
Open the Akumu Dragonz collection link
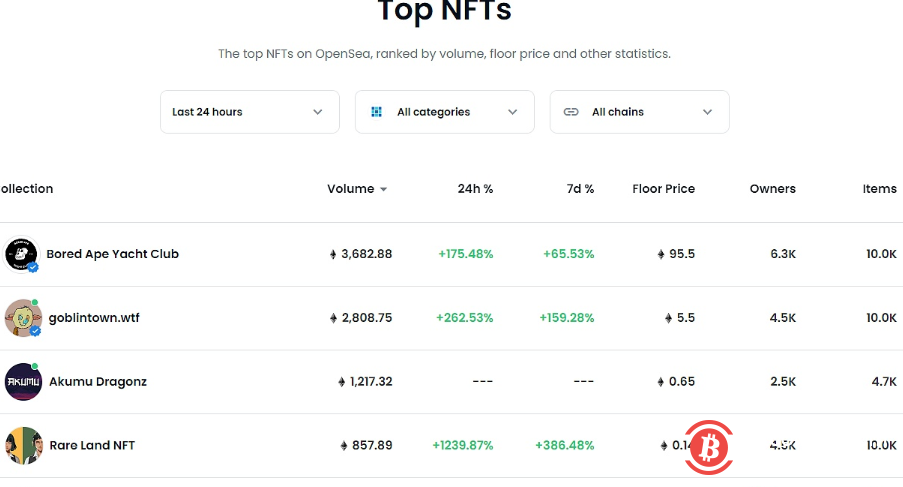click(x=98, y=381)
